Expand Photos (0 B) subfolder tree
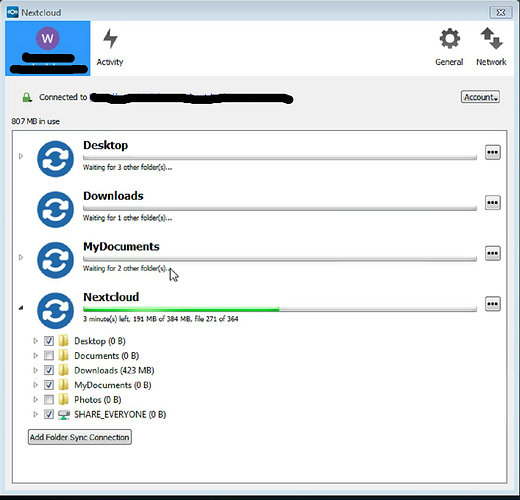This screenshot has height=500, width=520. tap(36, 399)
